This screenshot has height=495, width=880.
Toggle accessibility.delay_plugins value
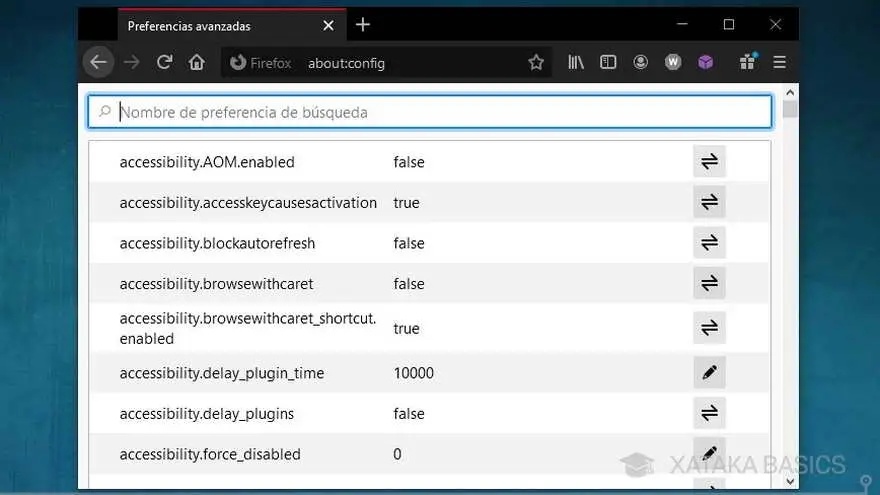(x=709, y=414)
